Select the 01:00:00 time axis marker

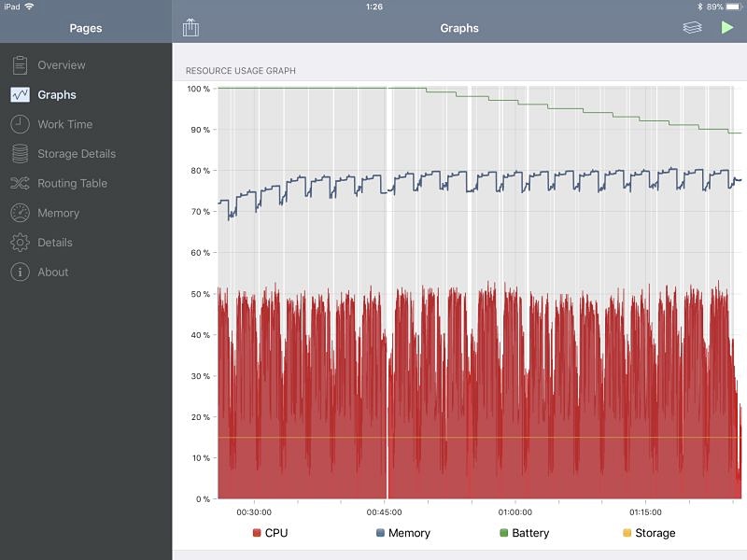point(515,511)
